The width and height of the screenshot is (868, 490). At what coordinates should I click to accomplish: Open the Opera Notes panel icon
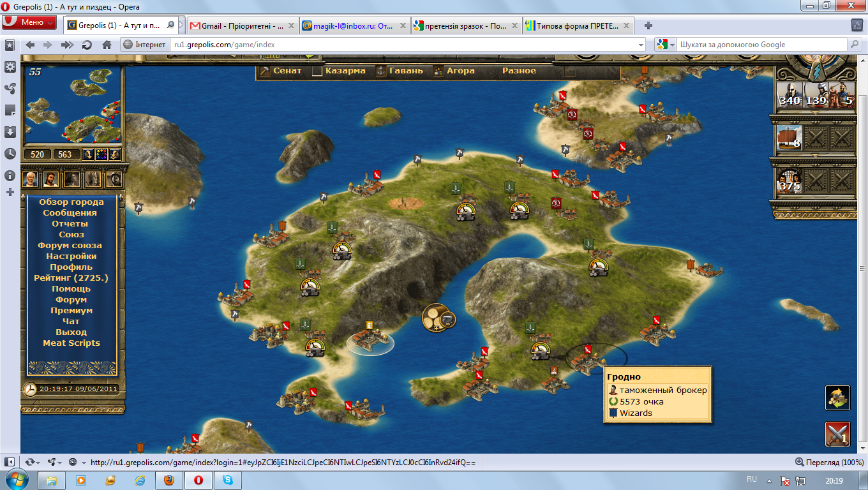coord(10,110)
